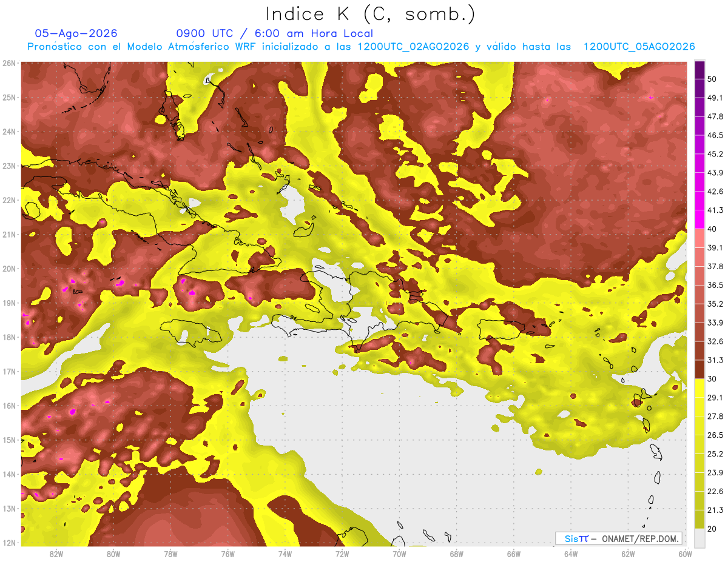Click the '72W' longitude label
This screenshot has width=728, height=562.
pos(342,554)
